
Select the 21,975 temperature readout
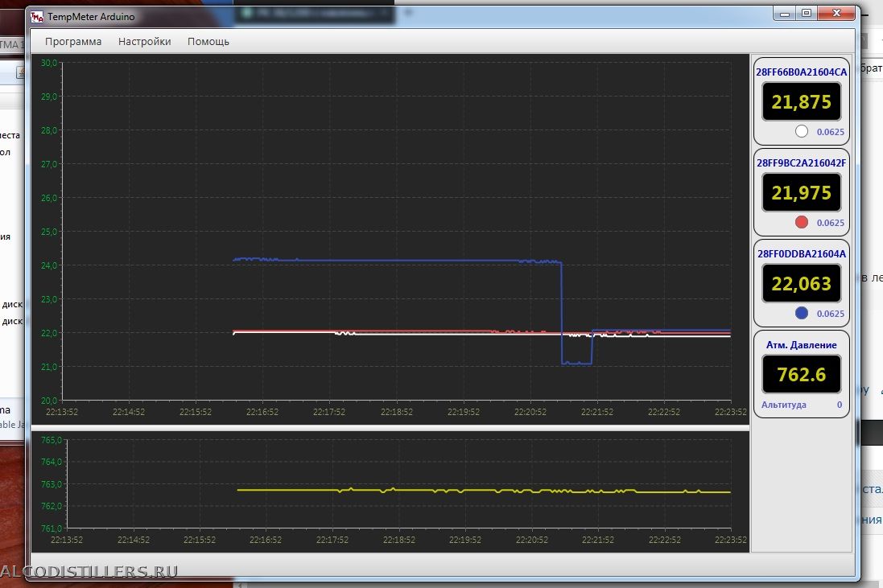[x=801, y=193]
